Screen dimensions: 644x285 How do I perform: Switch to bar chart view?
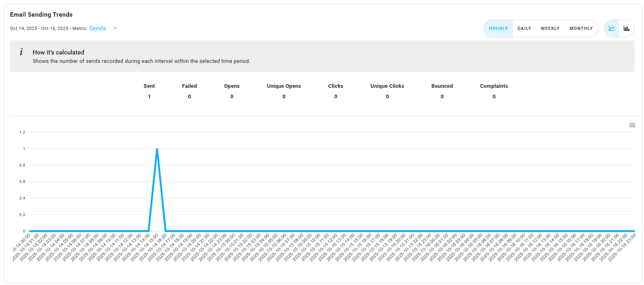(626, 29)
